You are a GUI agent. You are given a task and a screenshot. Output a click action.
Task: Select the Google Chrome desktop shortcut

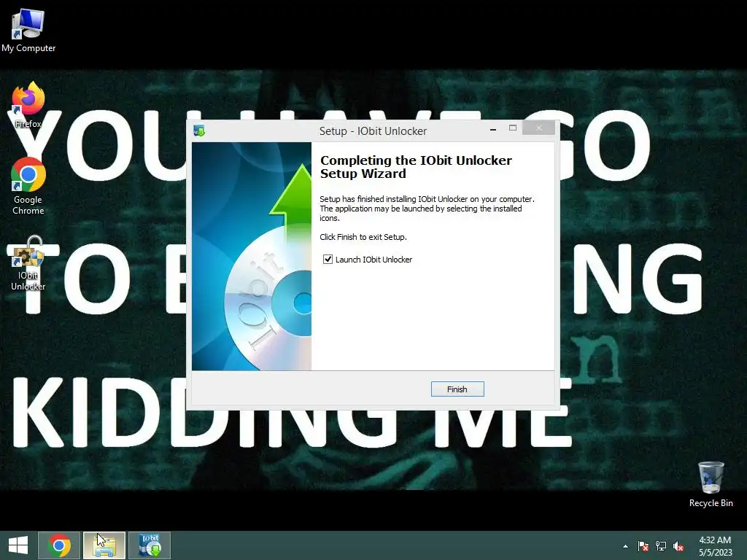[28, 186]
